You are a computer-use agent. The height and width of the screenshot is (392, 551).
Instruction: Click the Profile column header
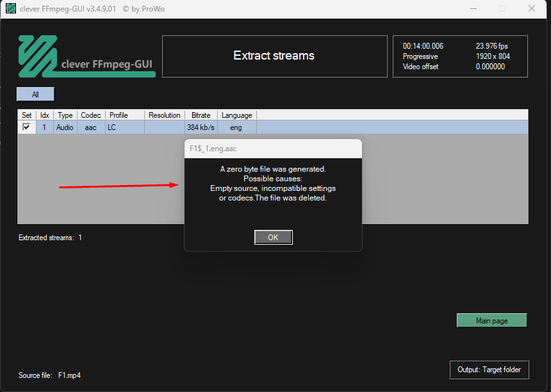(125, 115)
